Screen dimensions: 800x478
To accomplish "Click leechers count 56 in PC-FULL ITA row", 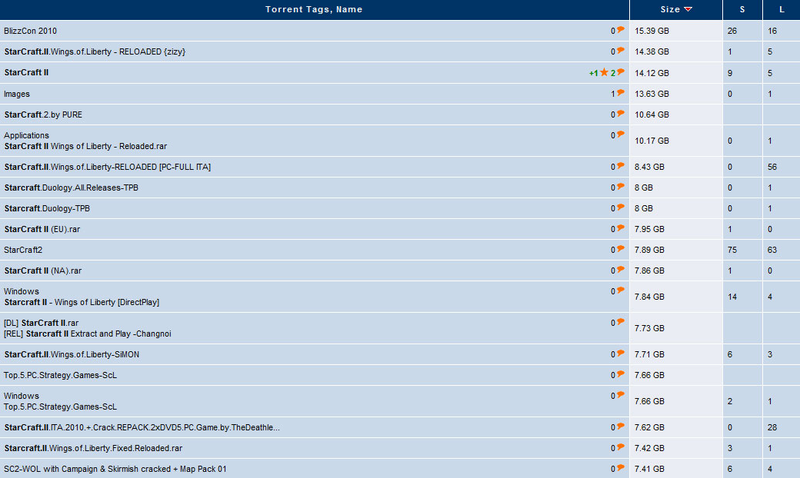I will [x=772, y=167].
